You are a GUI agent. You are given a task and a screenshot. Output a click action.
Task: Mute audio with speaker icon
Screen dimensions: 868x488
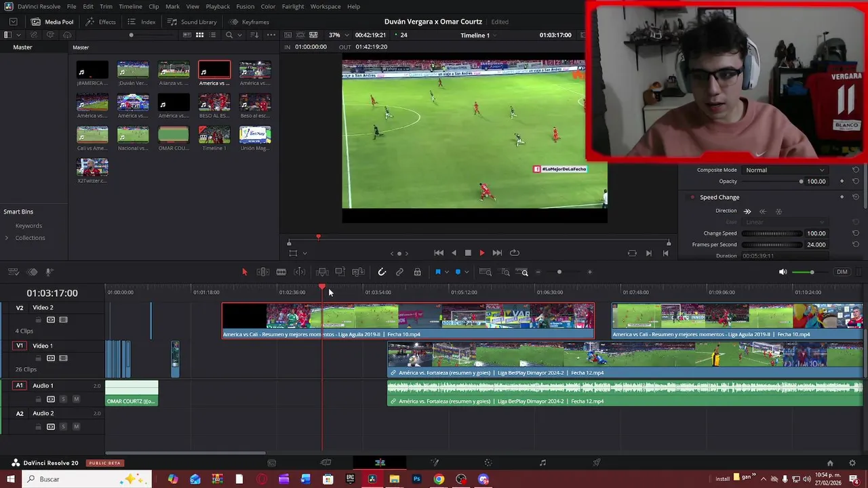point(783,272)
